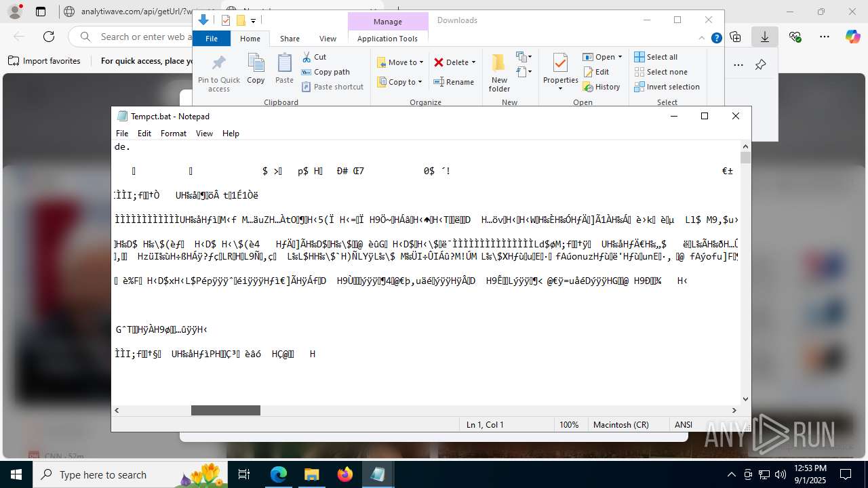Screen dimensions: 868x488
Task: Click History in the Open group
Action: click(x=601, y=87)
